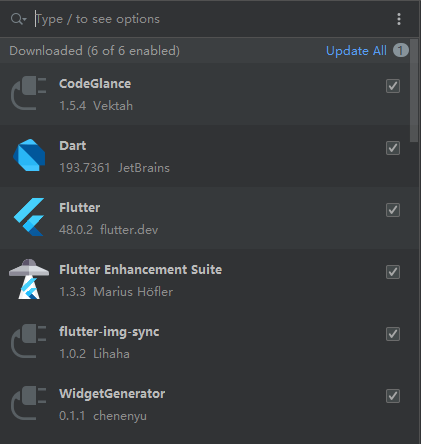Toggle the WidgetGenerator checkbox

[393, 396]
